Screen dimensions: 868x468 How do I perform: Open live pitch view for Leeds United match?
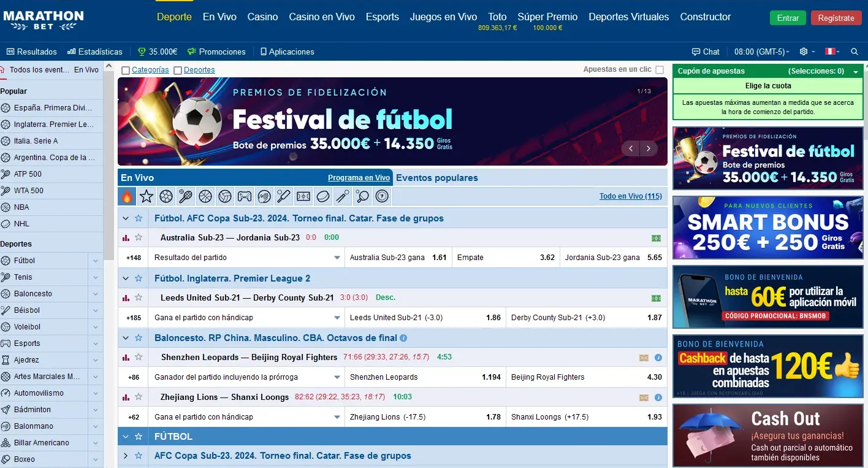point(656,298)
